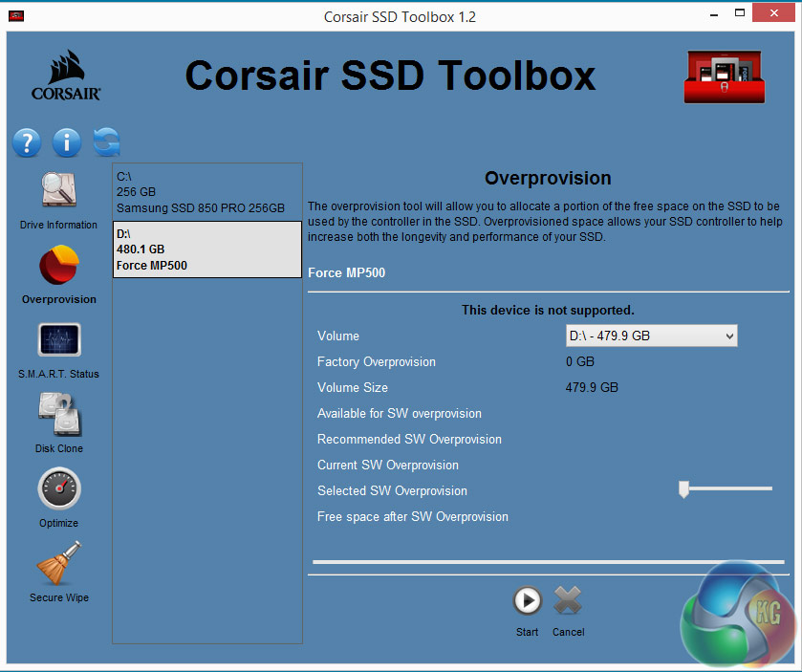This screenshot has width=802, height=672.
Task: Click the title bar application icon
Action: (x=17, y=16)
